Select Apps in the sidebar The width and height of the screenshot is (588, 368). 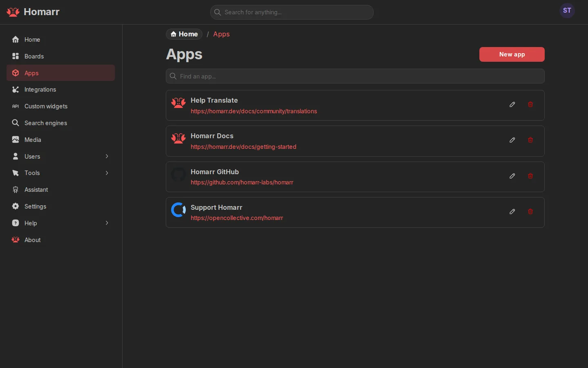61,73
